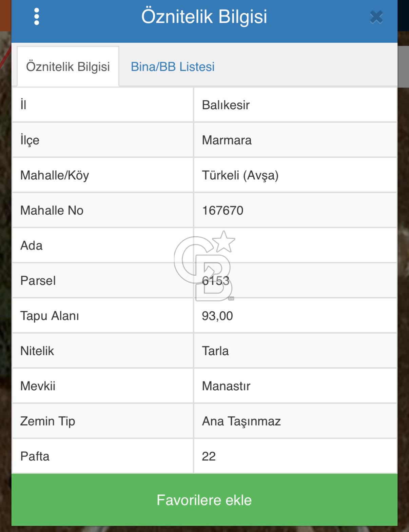The height and width of the screenshot is (532, 409).
Task: Click the Türkeli (Avşa) neighborhood value
Action: [x=240, y=175]
